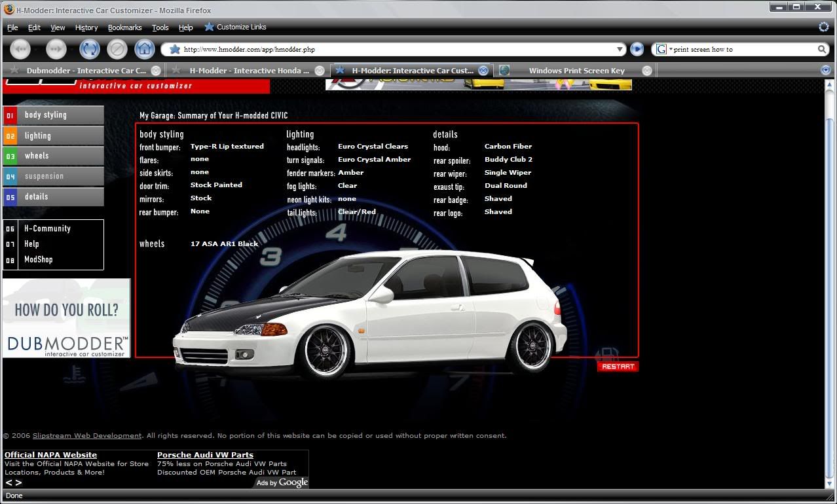Select the H-Modder: Interactive Car Customizer tab
This screenshot has width=837, height=504.
point(411,71)
